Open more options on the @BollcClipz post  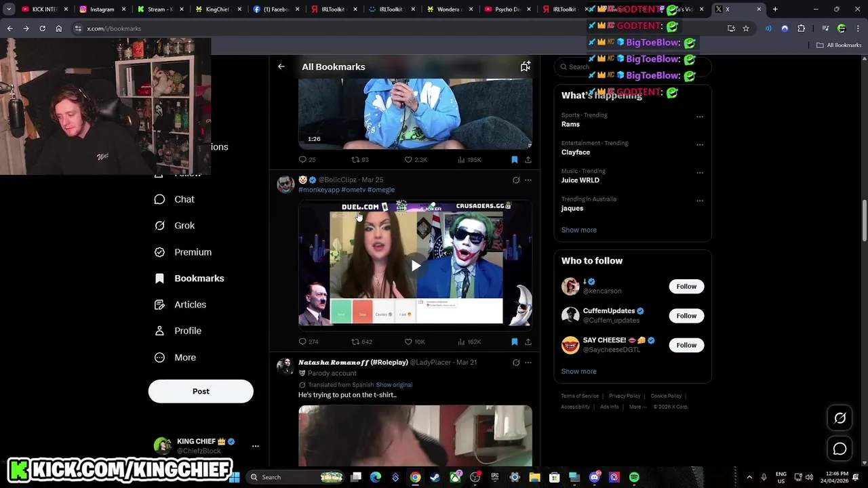(x=528, y=180)
